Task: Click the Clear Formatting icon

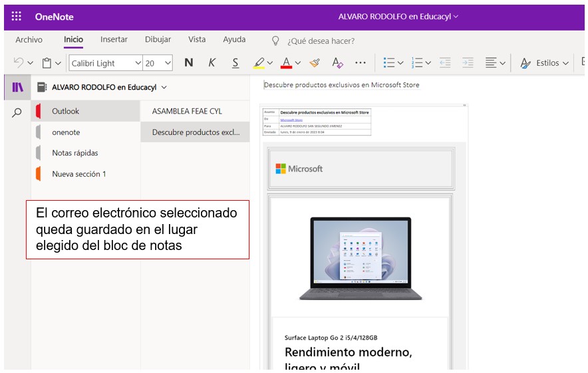Action: tap(337, 62)
